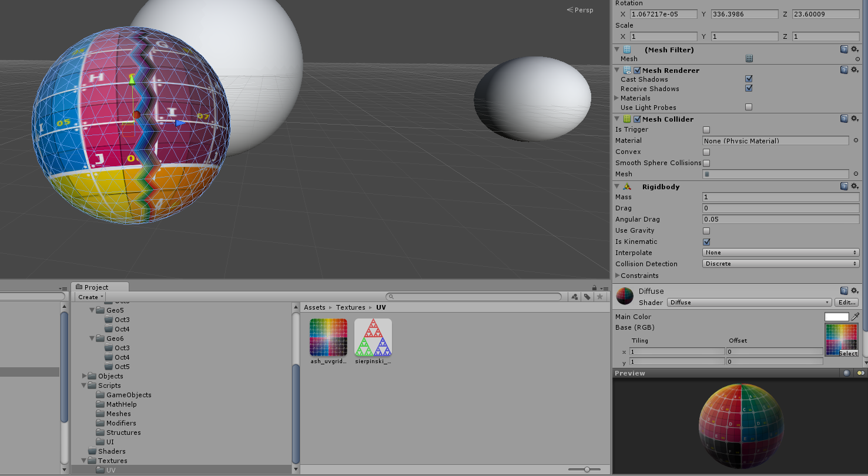Click the Mesh Filter mesh asset icon
Screen dimensions: 868x476
pyautogui.click(x=749, y=59)
